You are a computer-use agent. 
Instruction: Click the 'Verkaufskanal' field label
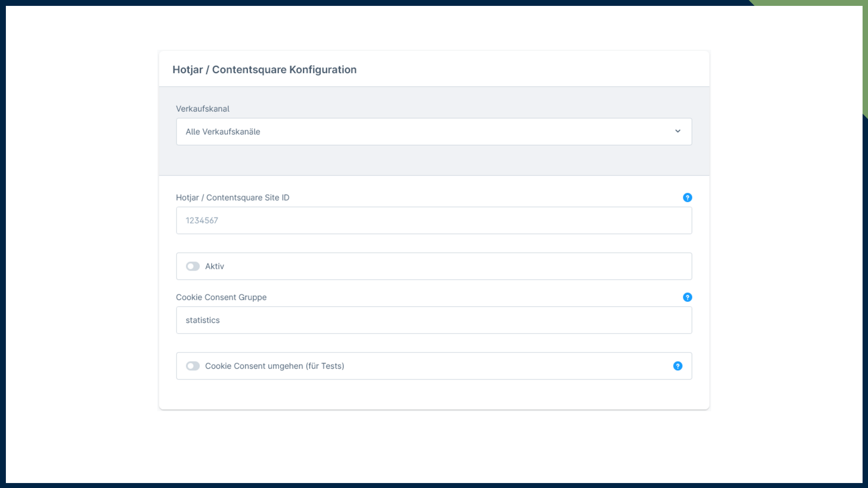(x=203, y=109)
